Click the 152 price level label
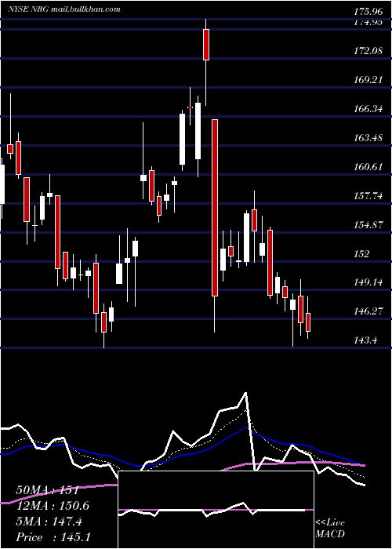Viewport: 392px width, 549px height. click(361, 254)
